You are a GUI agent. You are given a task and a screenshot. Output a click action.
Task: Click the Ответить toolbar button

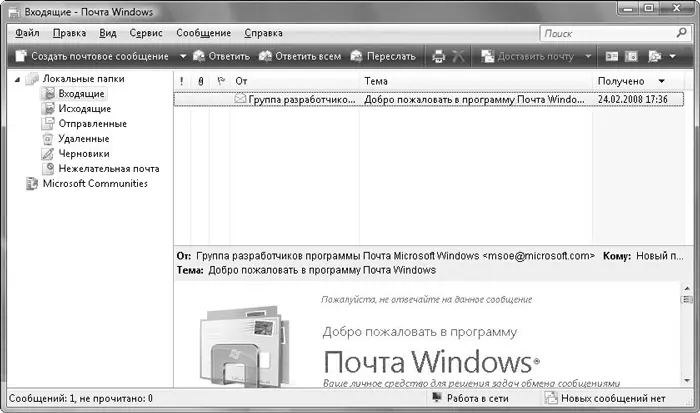220,56
